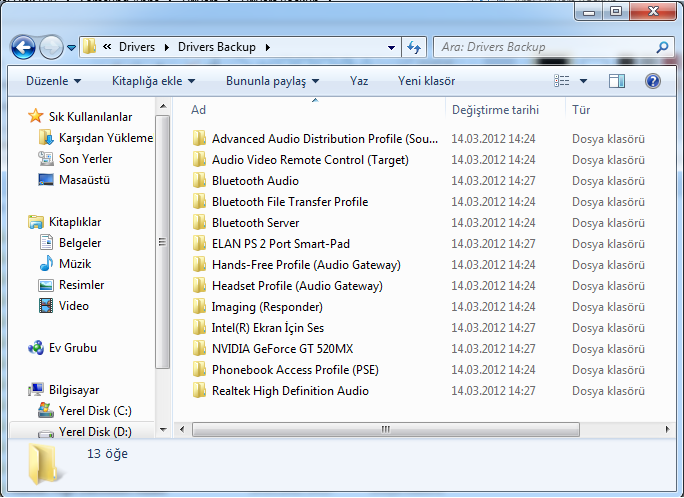
Task: Select Phonebook Access Profile (PSE) folder icon
Action: [199, 369]
